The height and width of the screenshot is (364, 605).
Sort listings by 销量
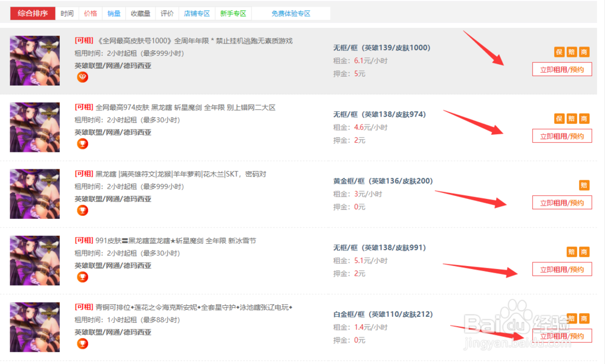pos(114,13)
